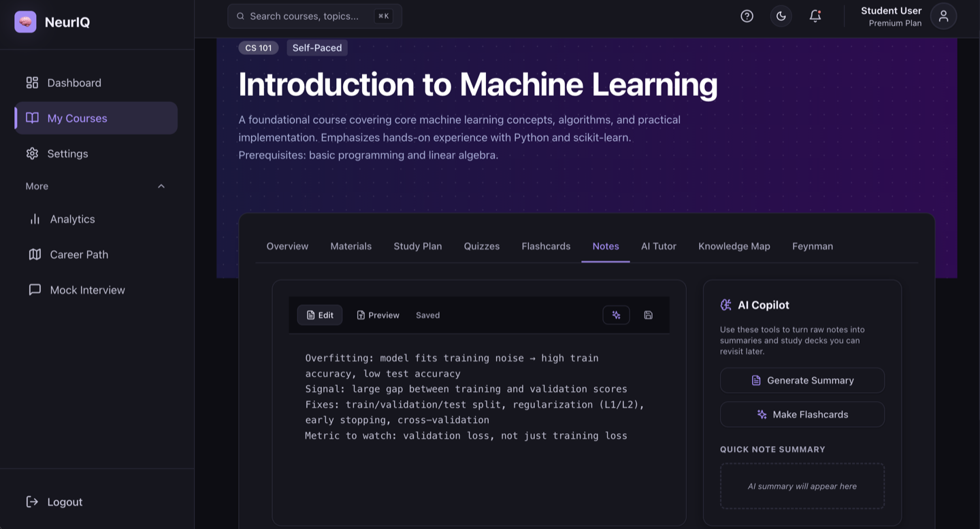Click the AI sparkle icon in notes toolbar
Screen dimensions: 980x529
616,315
